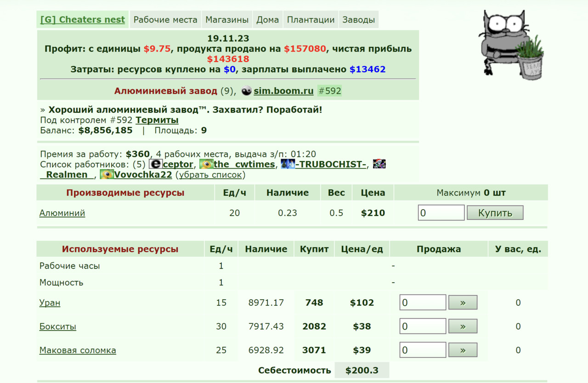Click the Уран stock value 8971.17

click(266, 303)
